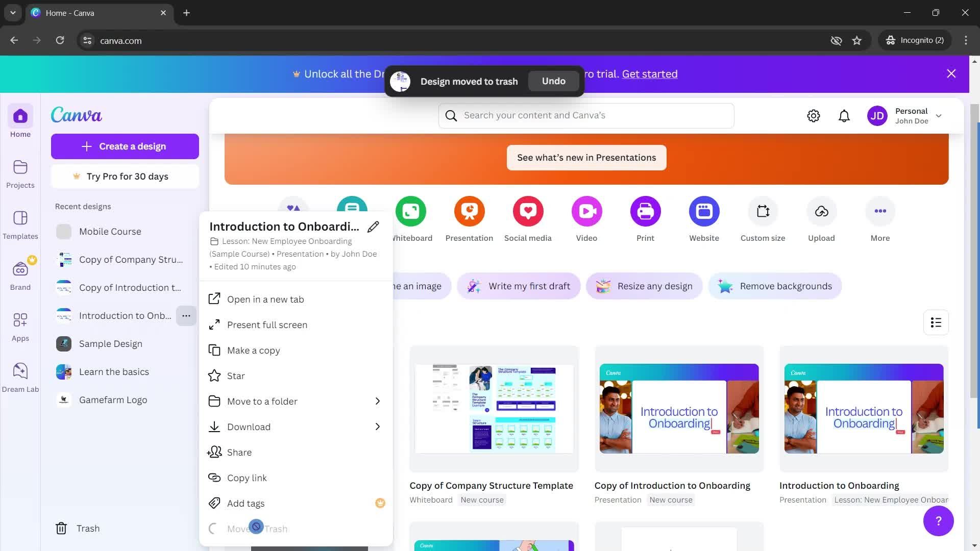Expand Download submenu in context menu
This screenshot has width=980, height=551.
(x=378, y=427)
